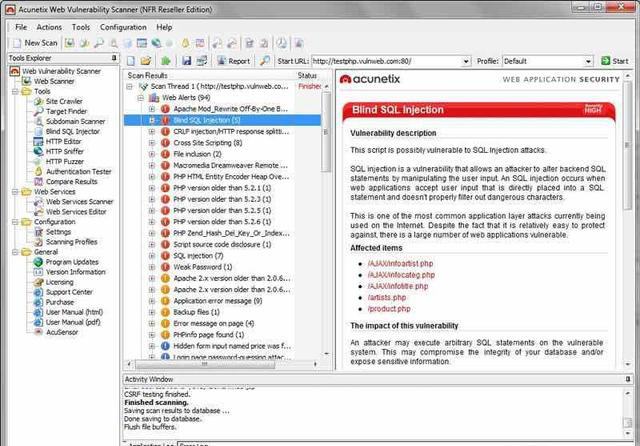This screenshot has height=446, width=640.
Task: Open the File menu
Action: [21, 27]
